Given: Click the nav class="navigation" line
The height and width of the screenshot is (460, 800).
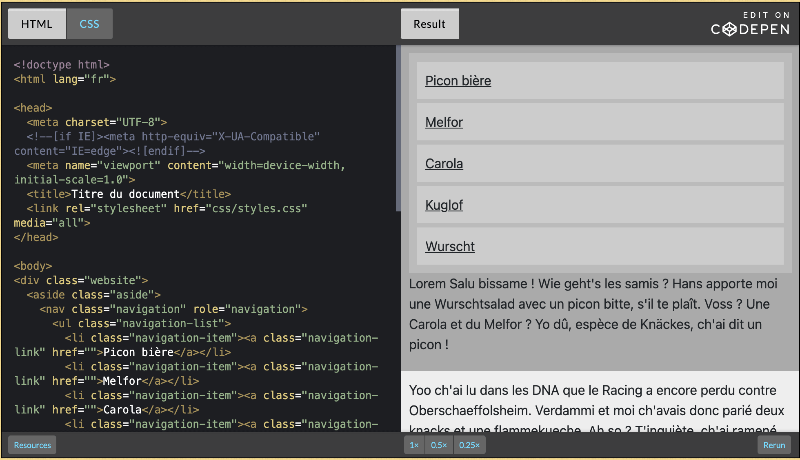Looking at the screenshot, I should pyautogui.click(x=173, y=309).
